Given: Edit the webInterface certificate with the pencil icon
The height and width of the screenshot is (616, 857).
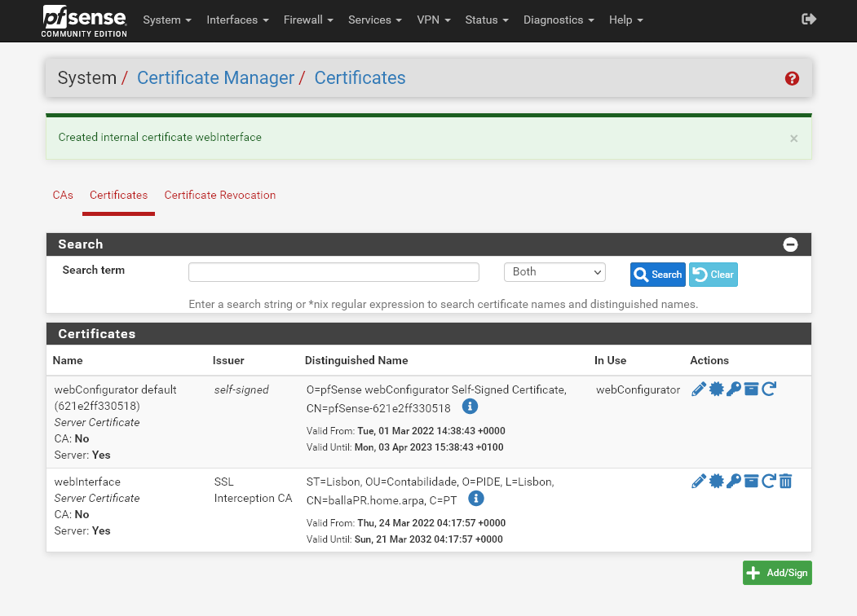Looking at the screenshot, I should (x=698, y=481).
